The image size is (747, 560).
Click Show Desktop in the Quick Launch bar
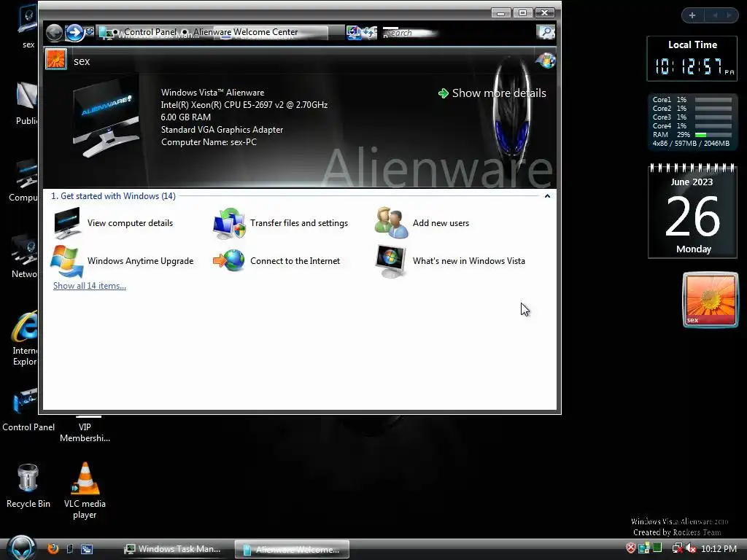point(69,548)
